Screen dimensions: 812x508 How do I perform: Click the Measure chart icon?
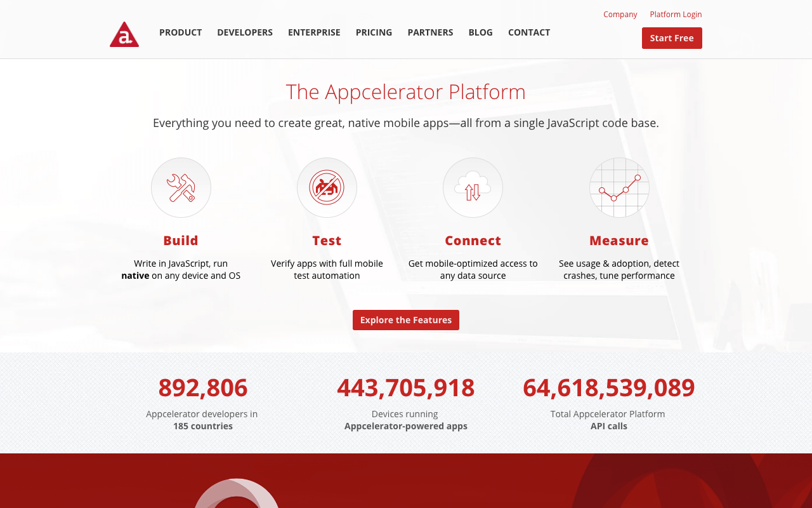coord(619,188)
